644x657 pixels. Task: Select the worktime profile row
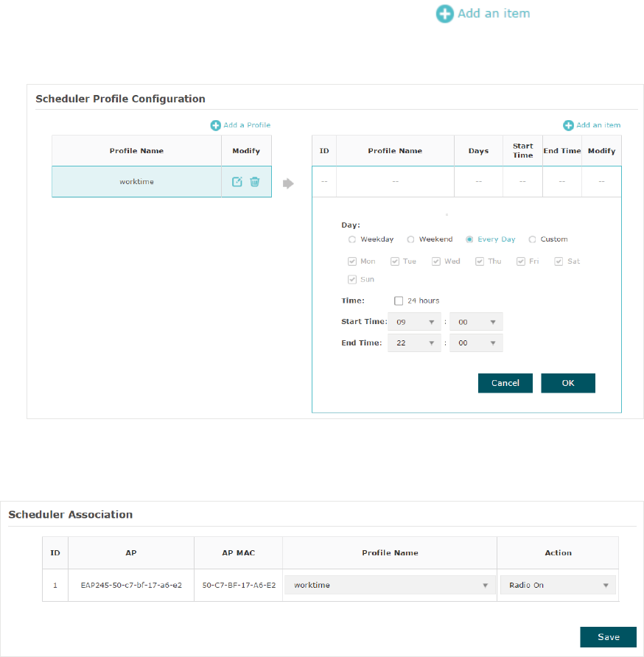pyautogui.click(x=161, y=181)
